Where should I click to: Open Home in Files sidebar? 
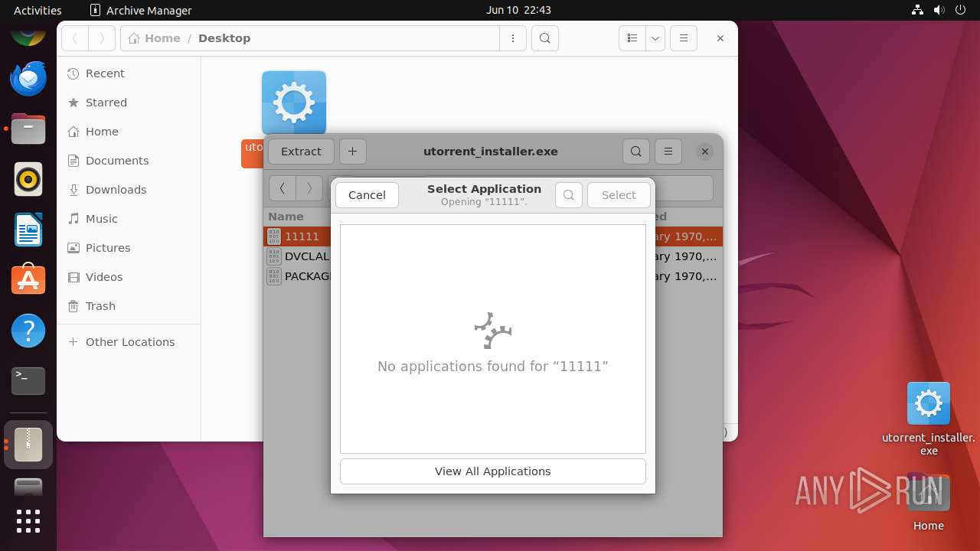pos(129,132)
